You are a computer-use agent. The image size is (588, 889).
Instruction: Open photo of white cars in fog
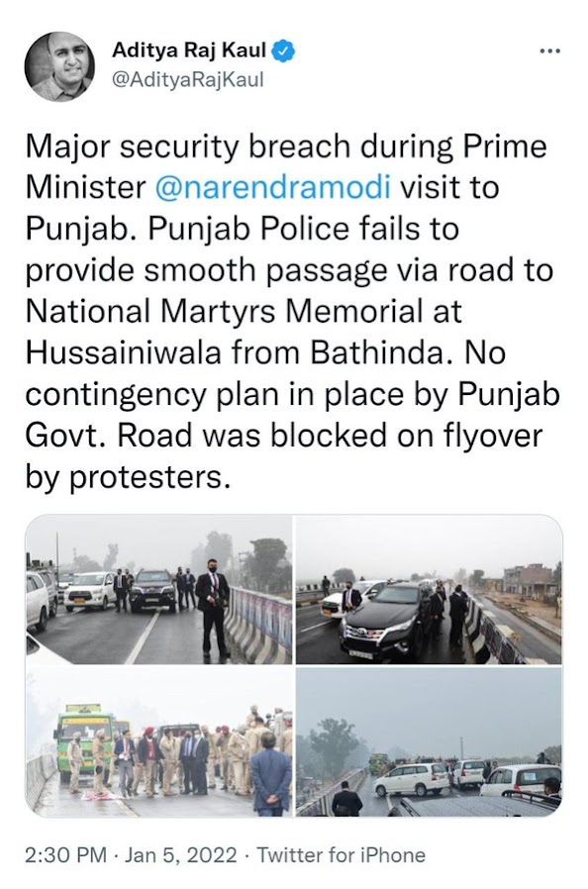tap(430, 742)
